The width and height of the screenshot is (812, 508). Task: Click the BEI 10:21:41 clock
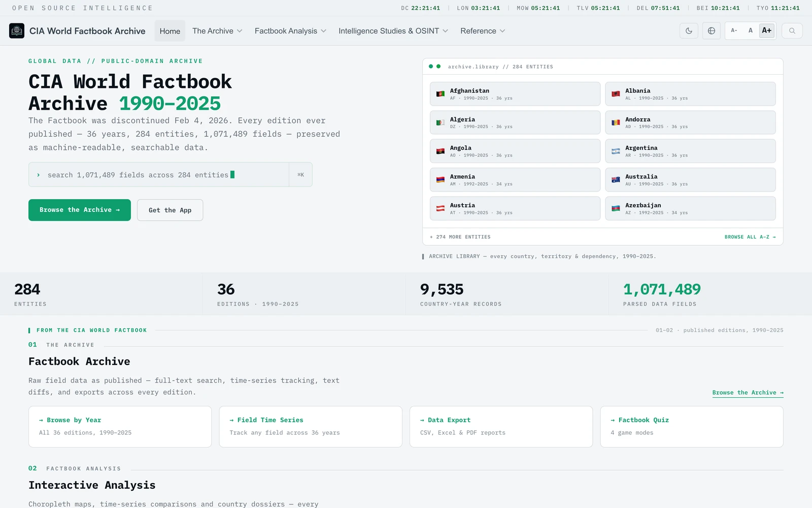(x=718, y=8)
